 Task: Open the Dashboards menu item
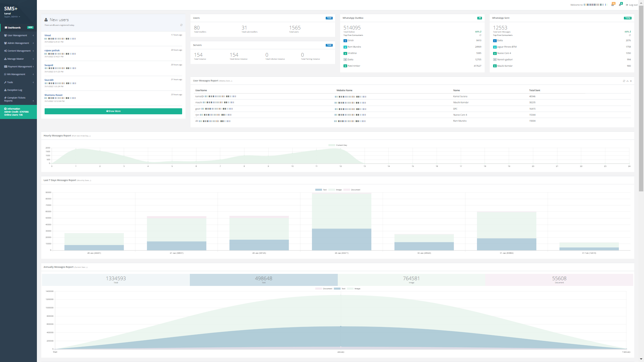coord(18,27)
